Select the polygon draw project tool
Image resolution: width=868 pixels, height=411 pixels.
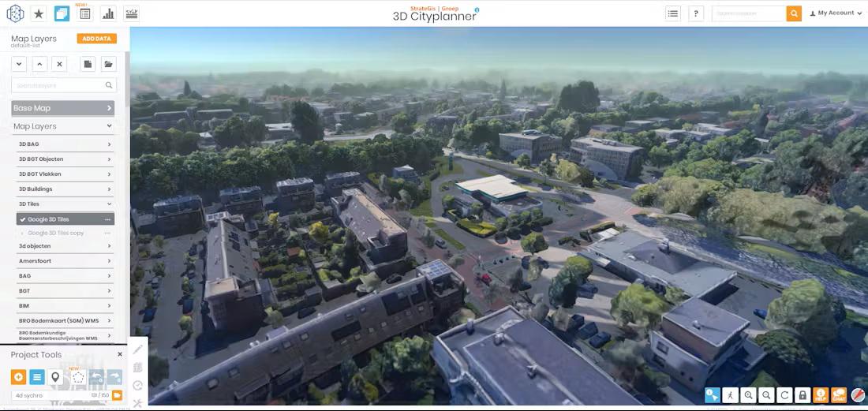tap(77, 378)
